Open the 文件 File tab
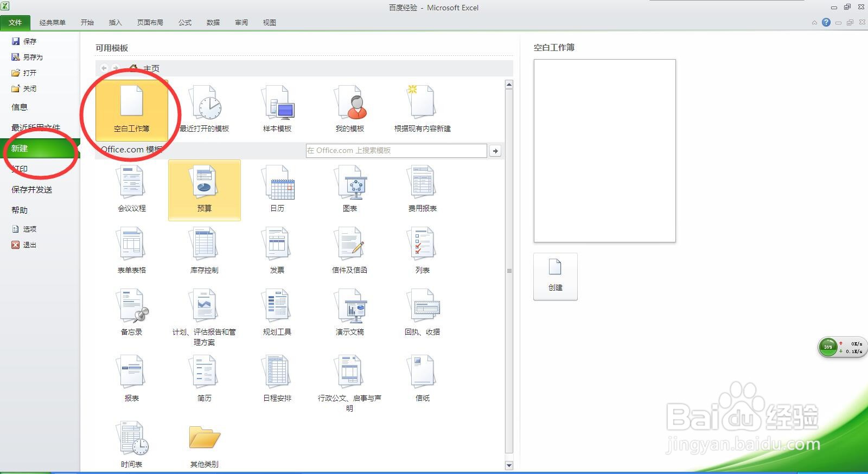Image resolution: width=868 pixels, height=474 pixels. point(15,22)
